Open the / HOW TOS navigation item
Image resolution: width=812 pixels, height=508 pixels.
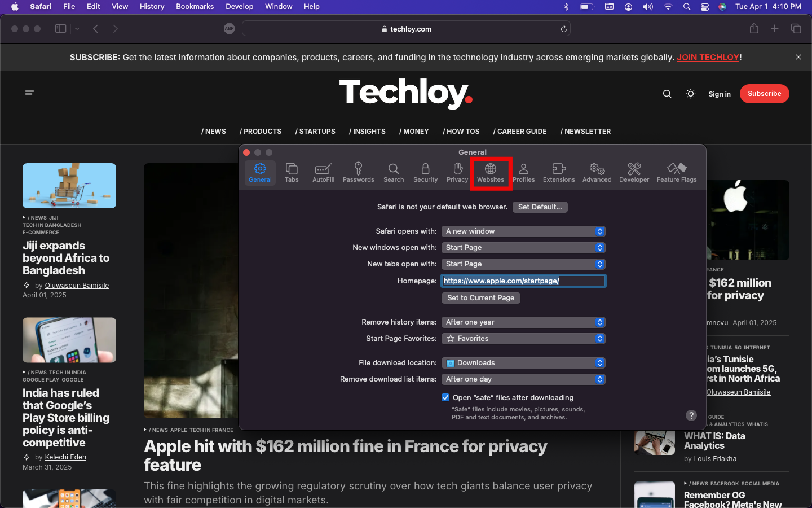point(461,132)
